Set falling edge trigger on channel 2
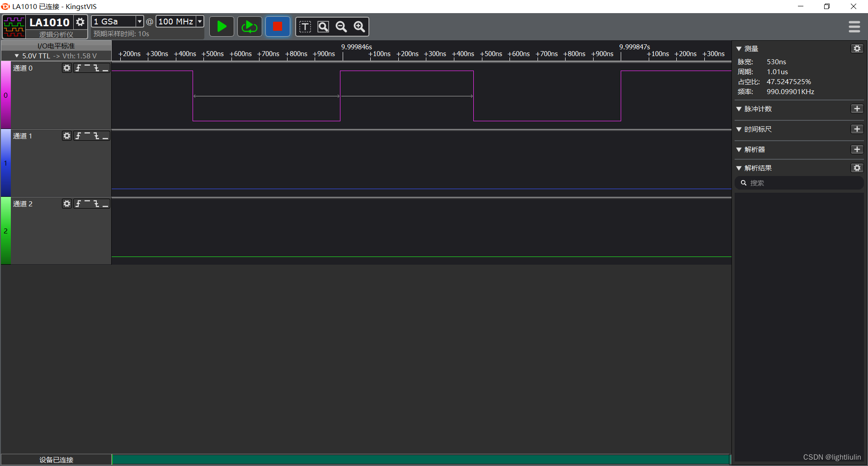This screenshot has width=868, height=466. 96,204
